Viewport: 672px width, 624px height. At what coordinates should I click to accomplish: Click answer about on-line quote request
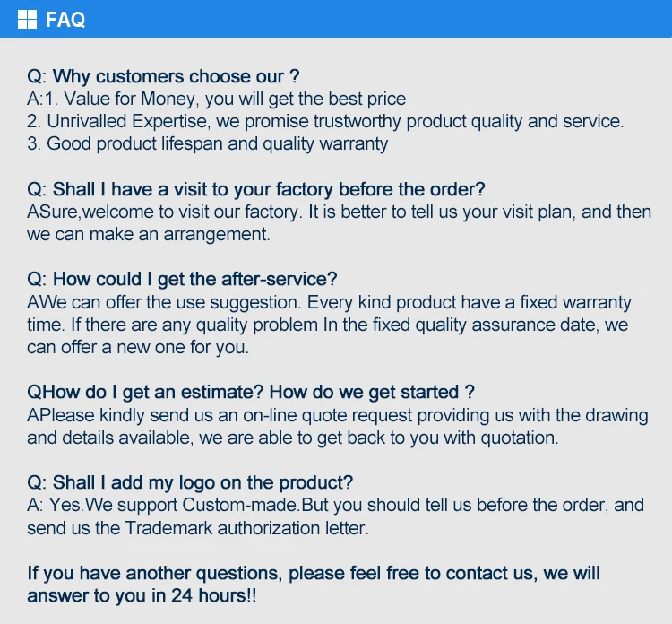pos(337,415)
